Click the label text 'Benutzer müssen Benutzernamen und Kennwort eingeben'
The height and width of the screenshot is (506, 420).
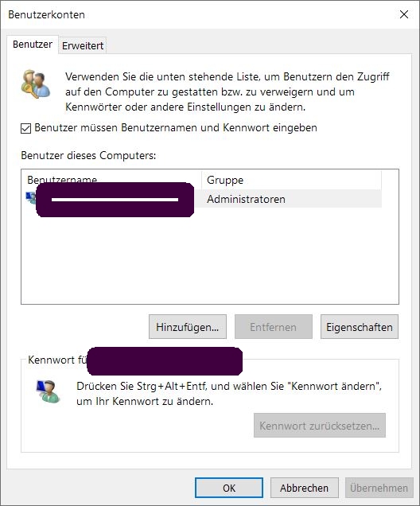click(x=176, y=128)
